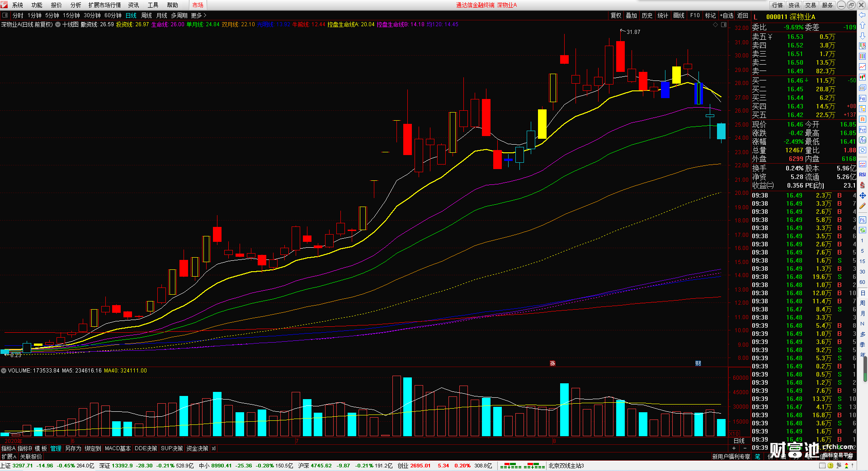Image resolution: width=868 pixels, height=471 pixels.
Task: Open the 扩展市场行情 menu
Action: pos(105,5)
